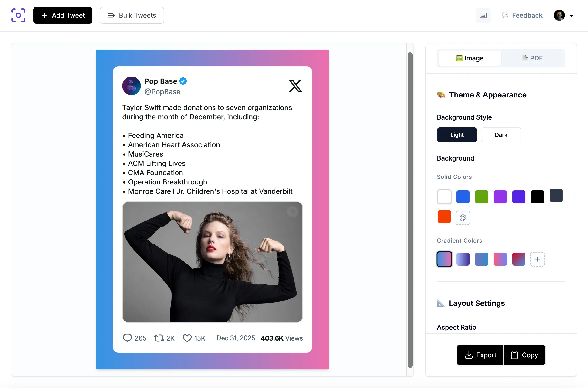Select Dark background style

(501, 135)
